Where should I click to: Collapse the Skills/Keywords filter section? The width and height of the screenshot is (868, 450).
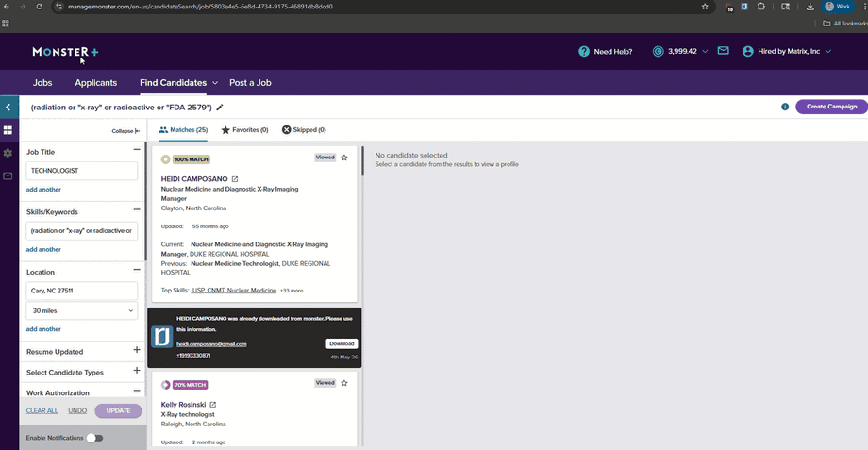pos(137,209)
